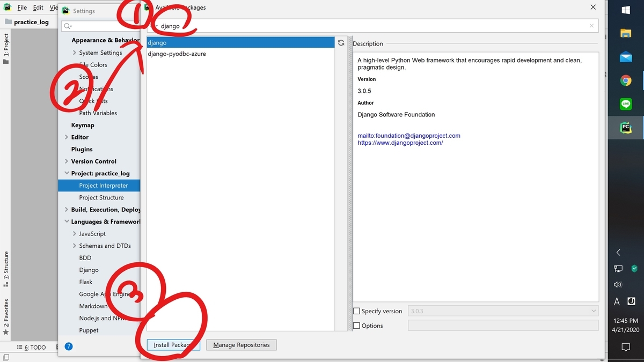Open the 1: Project tool window
Image resolution: width=644 pixels, height=362 pixels.
6,49
